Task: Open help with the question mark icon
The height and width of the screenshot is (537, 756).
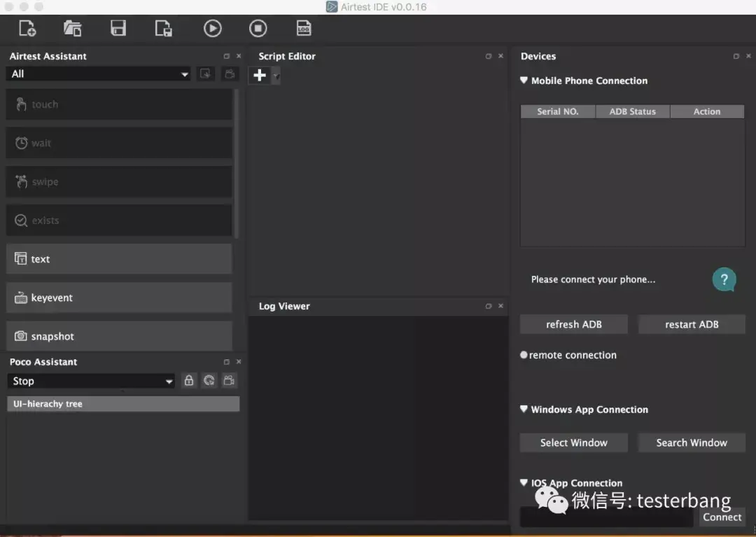Action: [724, 279]
